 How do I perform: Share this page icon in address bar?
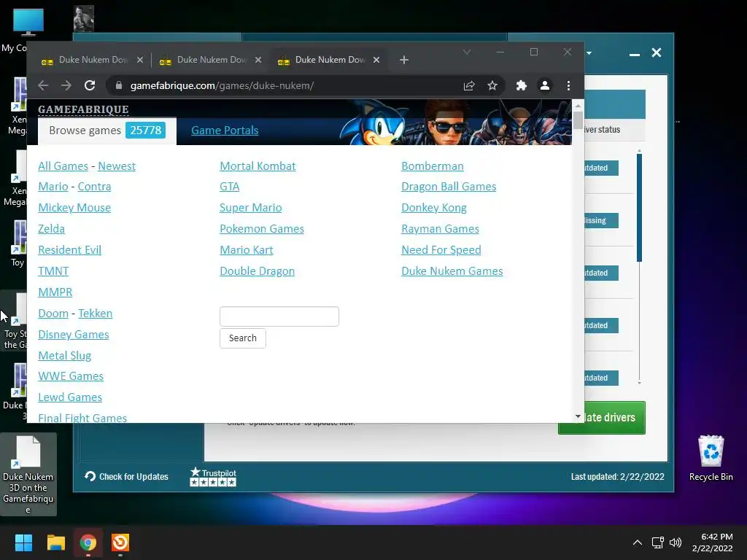click(469, 85)
